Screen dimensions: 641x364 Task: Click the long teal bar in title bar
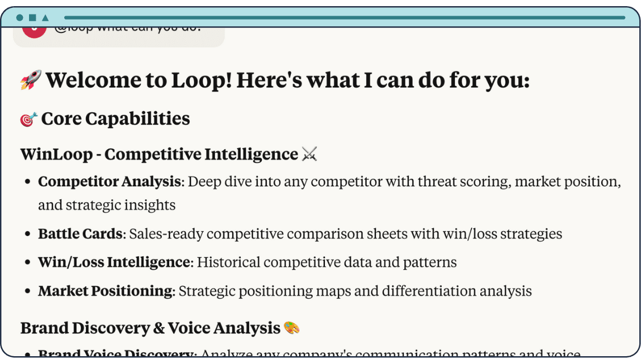coord(344,18)
